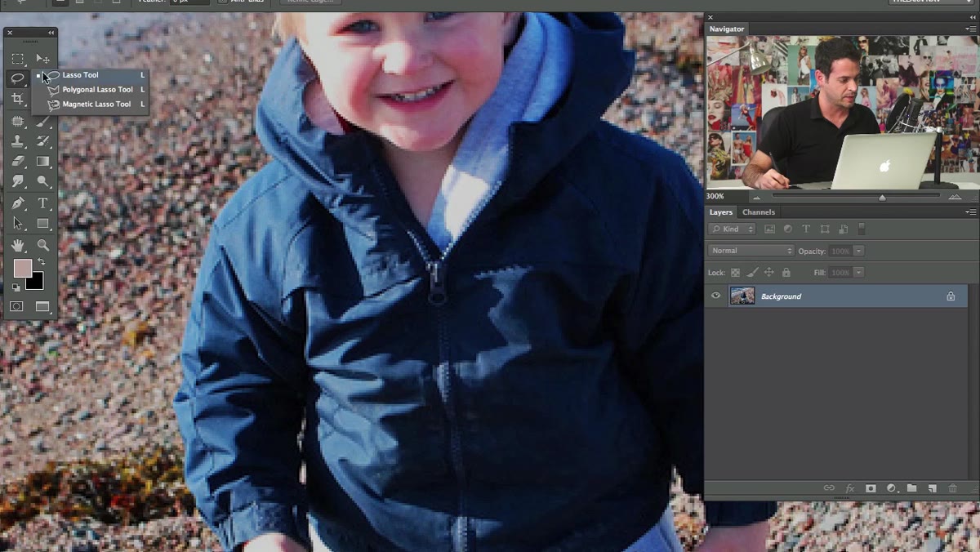Viewport: 980px width, 552px height.
Task: Select the Rectangular Marquee tool
Action: 18,59
